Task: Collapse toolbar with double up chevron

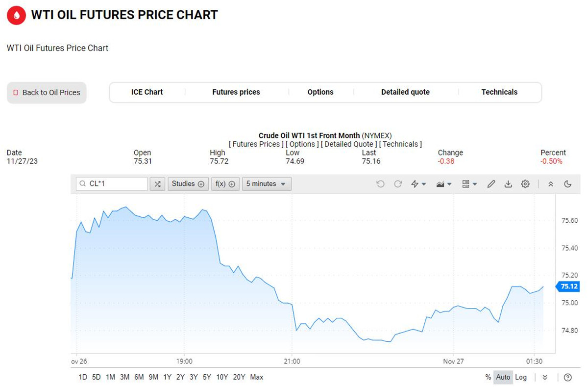Action: (551, 184)
